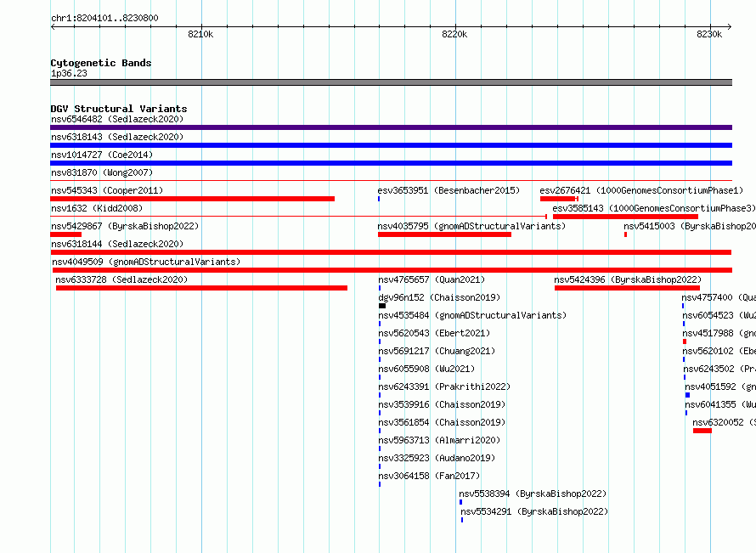Click the DGV Structural Variants track title
The width and height of the screenshot is (756, 553).
pos(119,109)
